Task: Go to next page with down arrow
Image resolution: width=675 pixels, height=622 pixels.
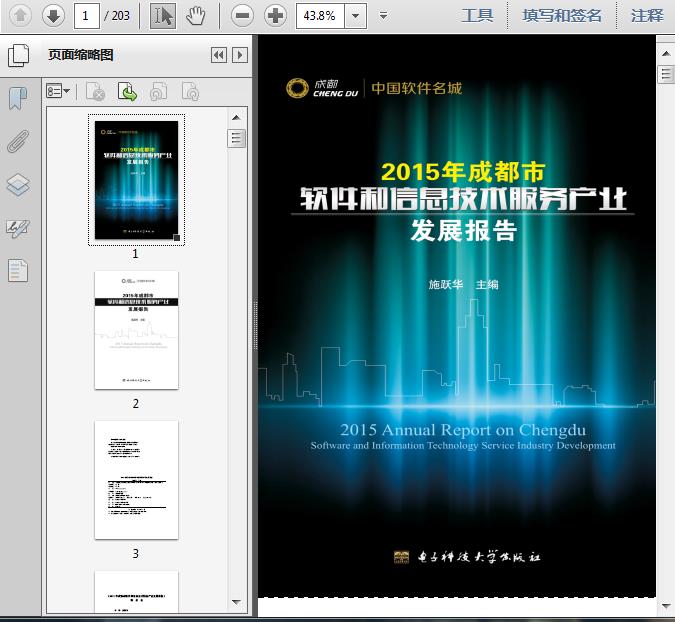Action: (x=53, y=16)
